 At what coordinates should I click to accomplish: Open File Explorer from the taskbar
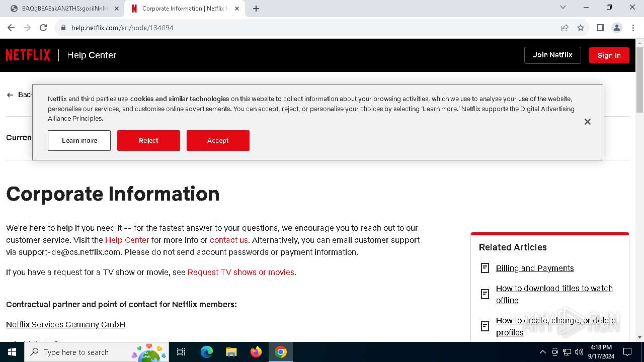[231, 352]
